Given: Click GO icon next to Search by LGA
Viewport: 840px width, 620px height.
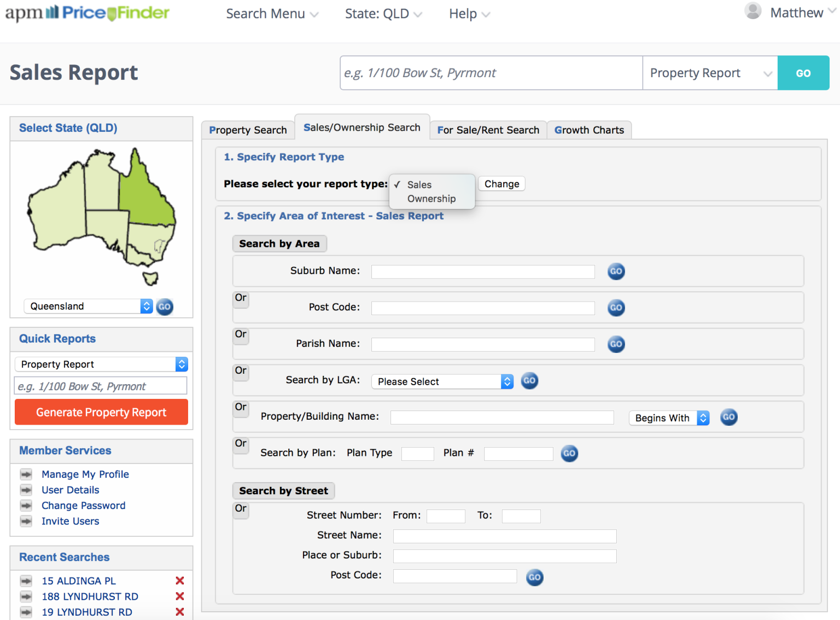Looking at the screenshot, I should pos(529,381).
